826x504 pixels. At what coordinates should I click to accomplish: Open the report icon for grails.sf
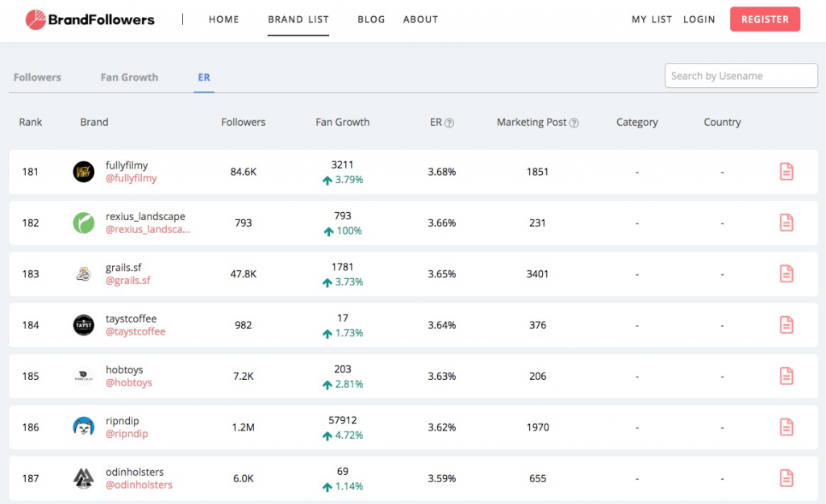pyautogui.click(x=786, y=274)
